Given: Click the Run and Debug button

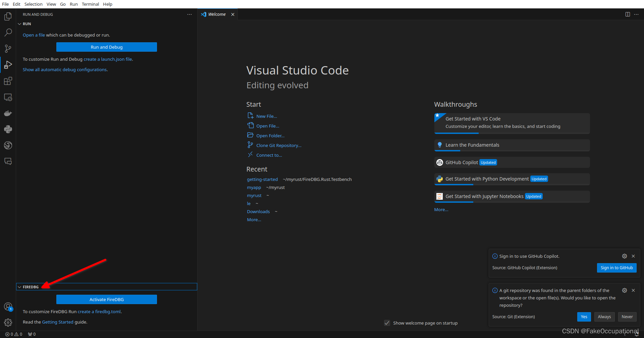Looking at the screenshot, I should (107, 47).
